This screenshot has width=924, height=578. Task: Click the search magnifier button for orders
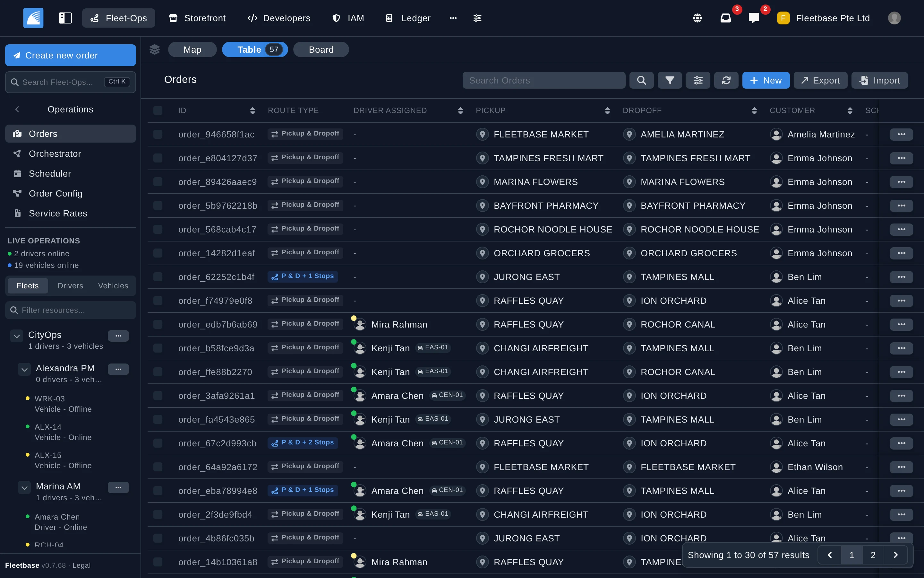click(x=641, y=80)
